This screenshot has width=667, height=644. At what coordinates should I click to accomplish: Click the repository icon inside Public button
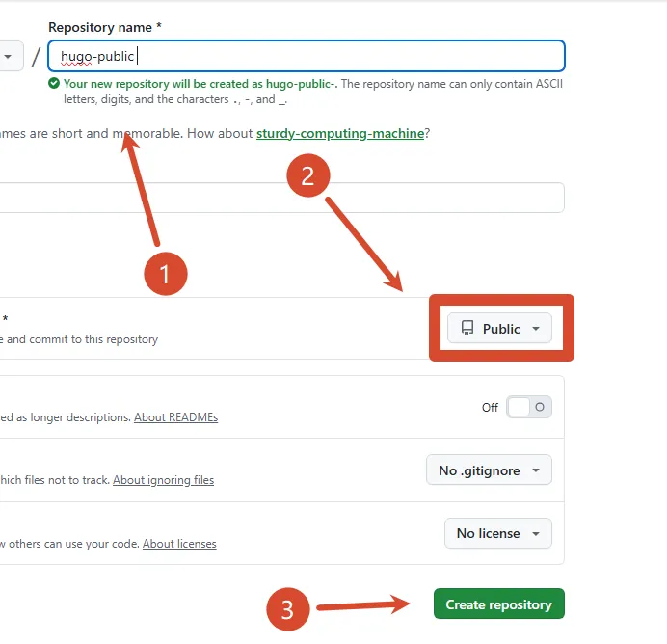(x=467, y=328)
